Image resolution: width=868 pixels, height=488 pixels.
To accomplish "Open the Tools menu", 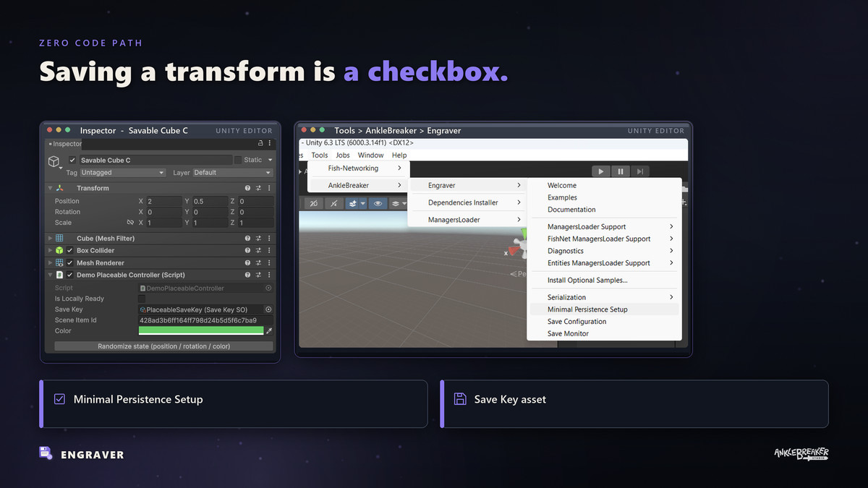I will [x=320, y=155].
